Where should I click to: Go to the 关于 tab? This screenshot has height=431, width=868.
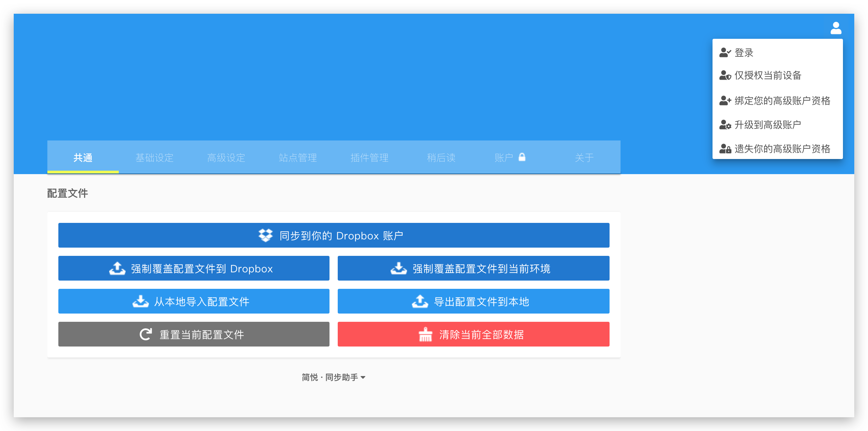click(x=585, y=157)
